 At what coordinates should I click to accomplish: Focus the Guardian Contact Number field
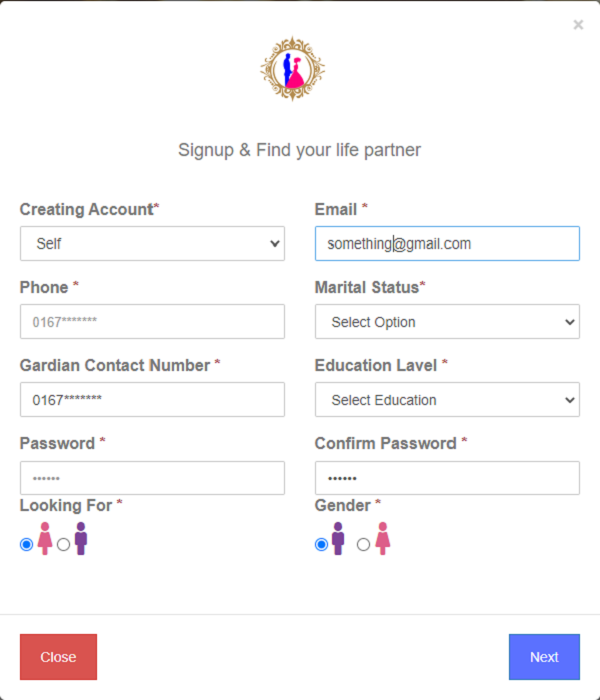pyautogui.click(x=152, y=400)
